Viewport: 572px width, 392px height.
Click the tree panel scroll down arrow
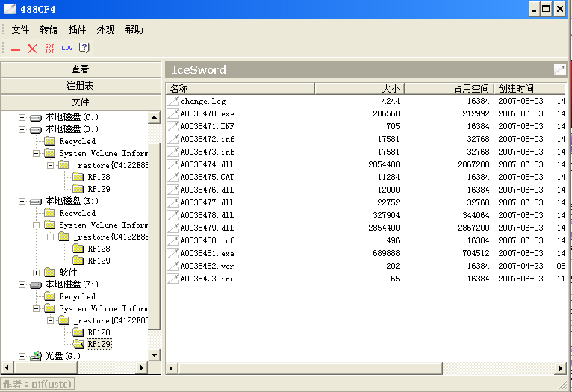[155, 355]
